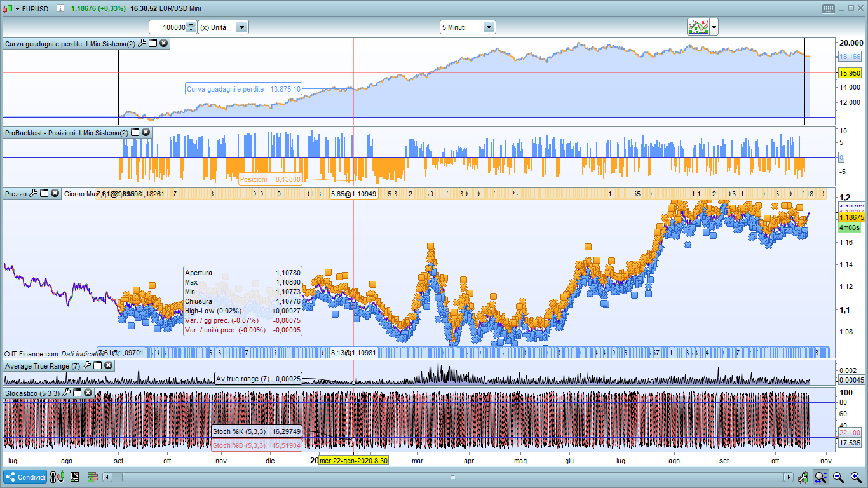
Task: Click the Stoch %K (5,3,3) value tooltip
Action: pos(257,431)
